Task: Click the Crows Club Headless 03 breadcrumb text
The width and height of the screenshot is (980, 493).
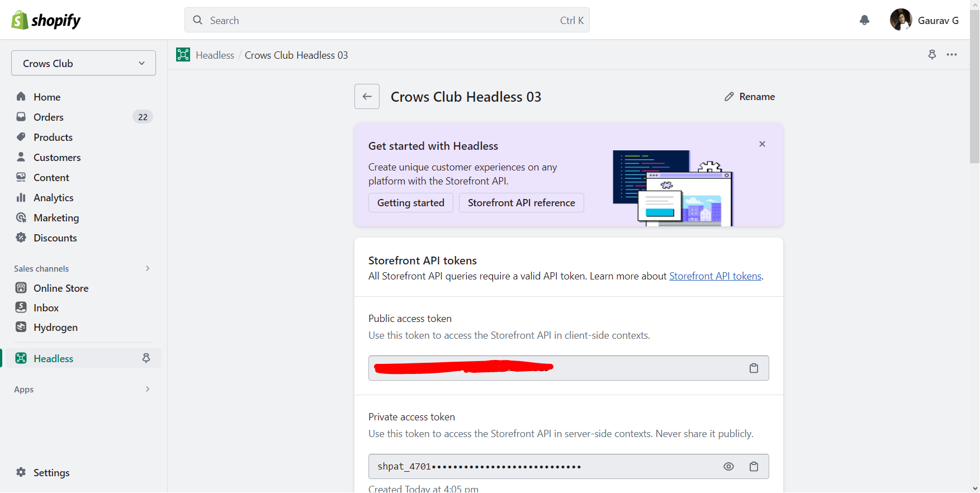Action: pyautogui.click(x=296, y=55)
